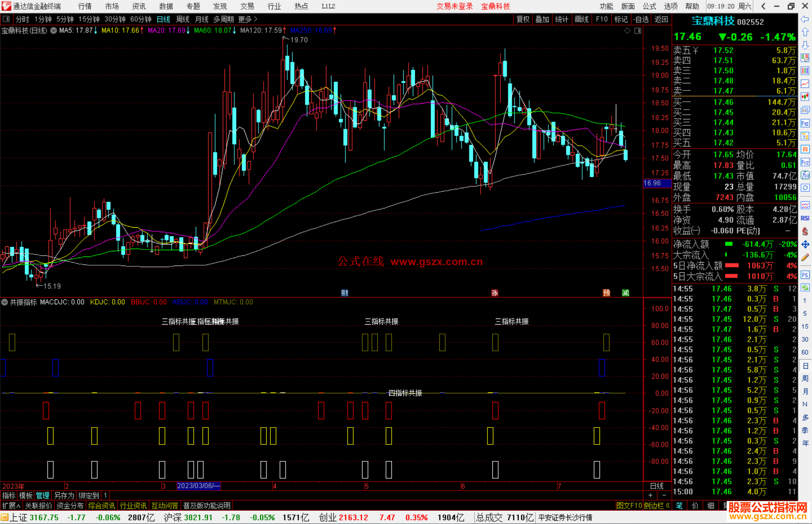Click the blue left-arrow back icon in right sidebar
Screen dimensions: 812x524
coord(805,19)
